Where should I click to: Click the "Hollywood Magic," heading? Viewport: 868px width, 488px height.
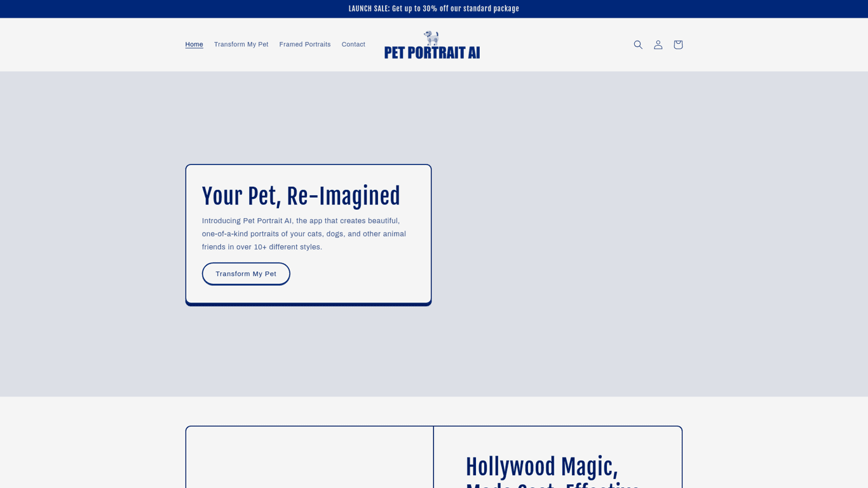point(541,467)
